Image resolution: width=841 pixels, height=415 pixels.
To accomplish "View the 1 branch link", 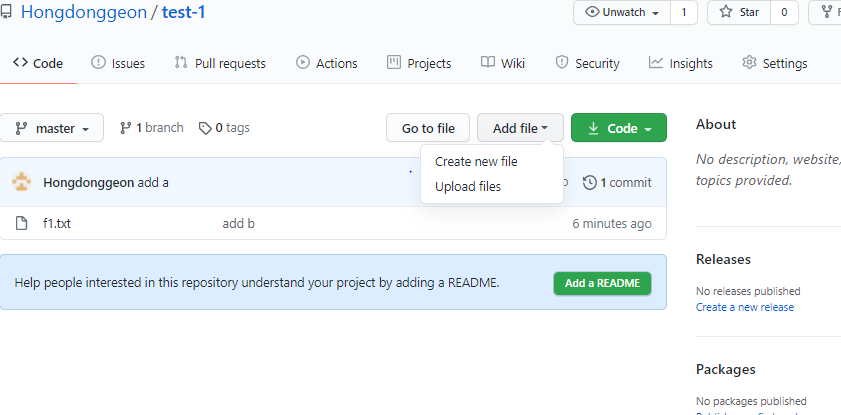I will (x=151, y=128).
